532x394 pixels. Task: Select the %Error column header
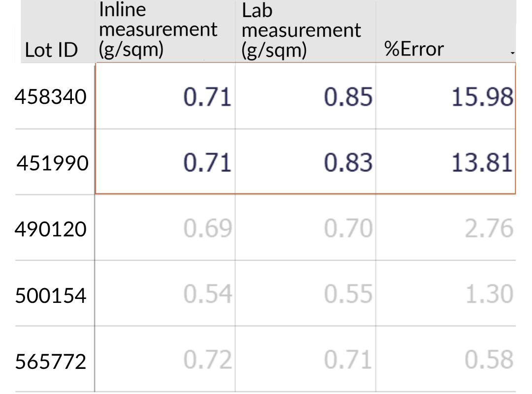pos(414,49)
